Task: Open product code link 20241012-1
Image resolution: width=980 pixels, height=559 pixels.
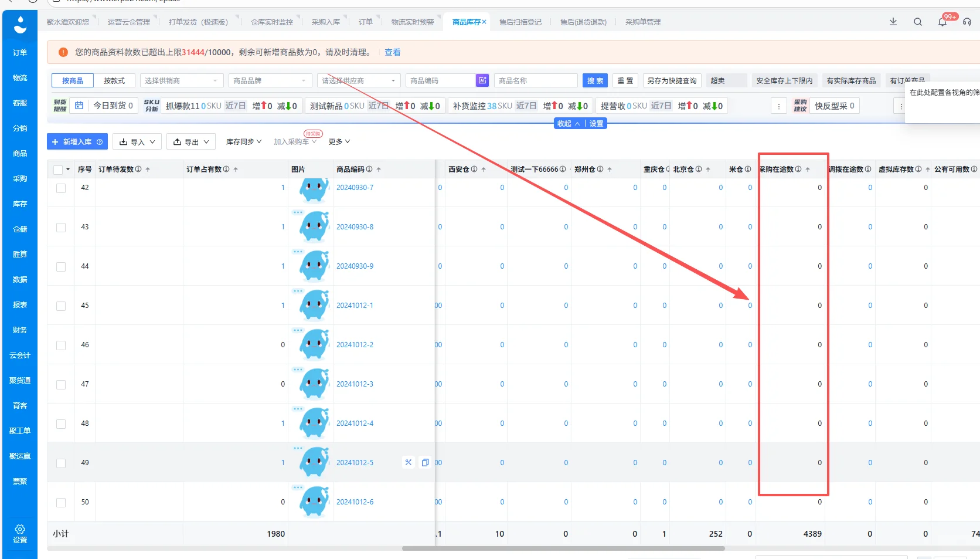Action: point(355,305)
